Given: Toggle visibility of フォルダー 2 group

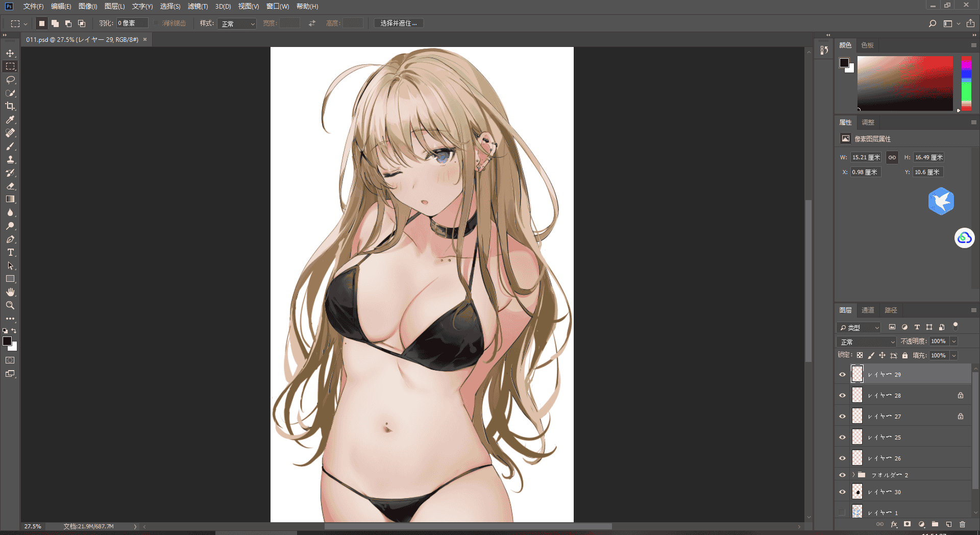Looking at the screenshot, I should (842, 475).
